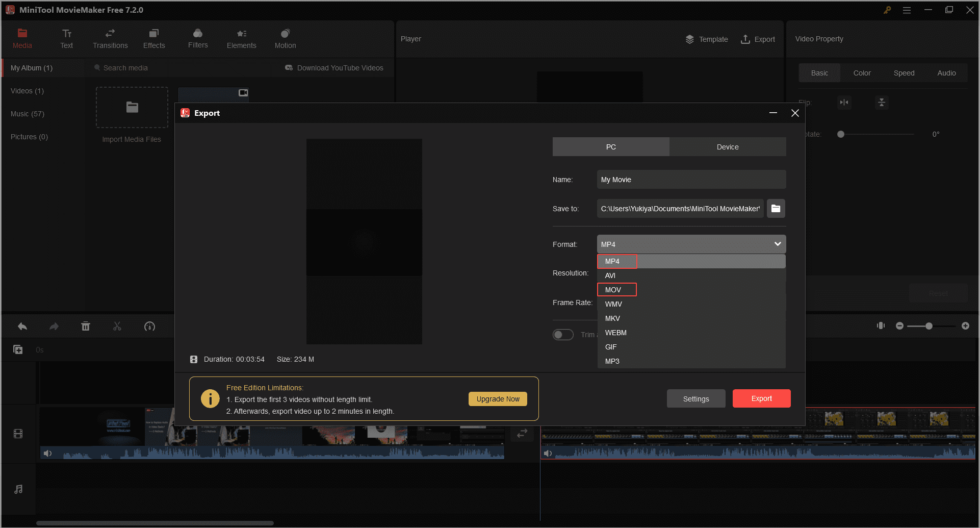Choose MKV from format list
This screenshot has height=528, width=980.
pos(691,318)
